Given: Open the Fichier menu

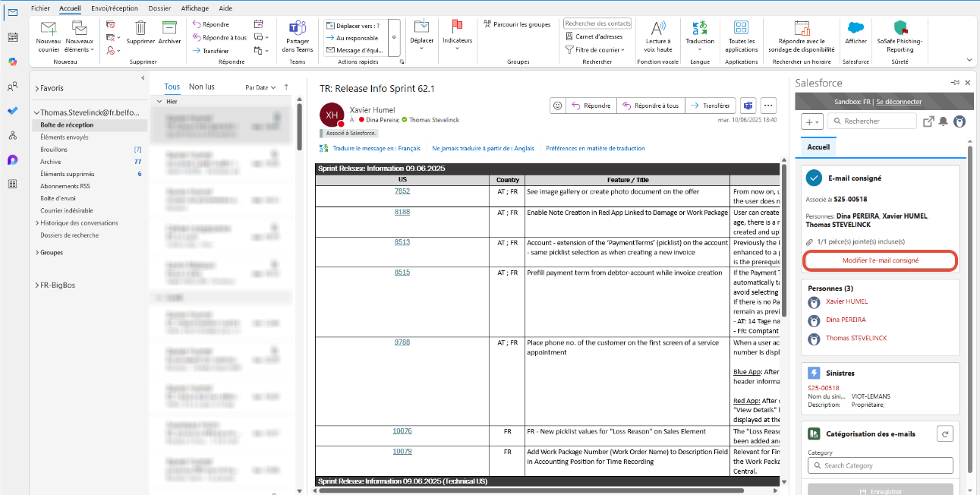Looking at the screenshot, I should click(x=41, y=8).
